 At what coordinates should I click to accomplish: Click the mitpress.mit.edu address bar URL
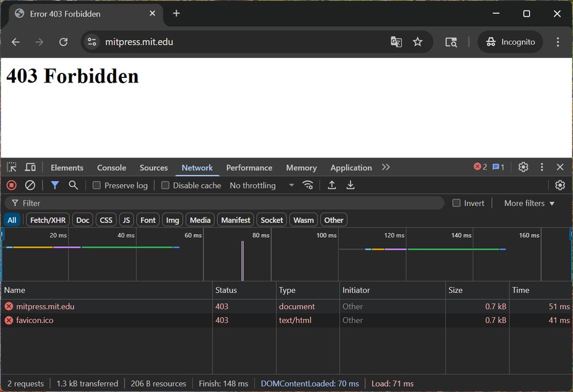pos(139,42)
